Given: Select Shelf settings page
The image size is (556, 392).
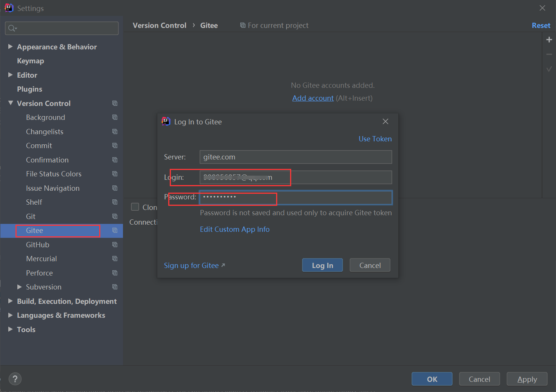Looking at the screenshot, I should [x=34, y=202].
